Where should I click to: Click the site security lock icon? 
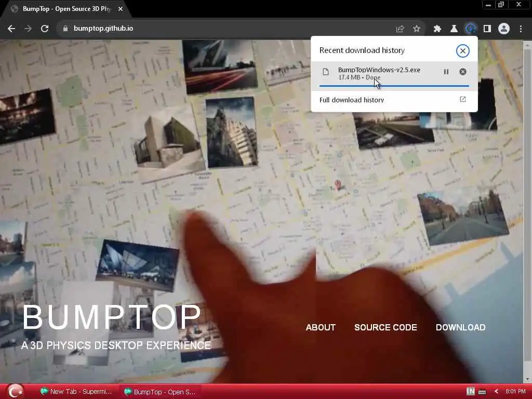pos(65,29)
